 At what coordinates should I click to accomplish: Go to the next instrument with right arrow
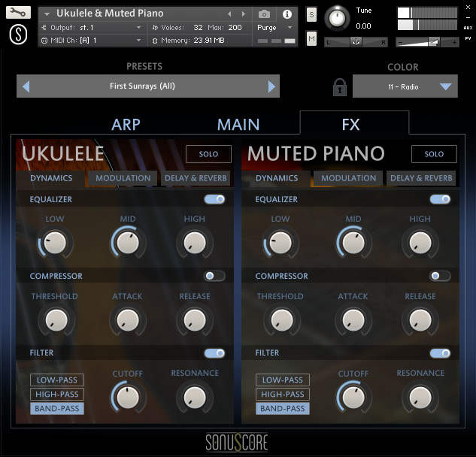[x=243, y=14]
